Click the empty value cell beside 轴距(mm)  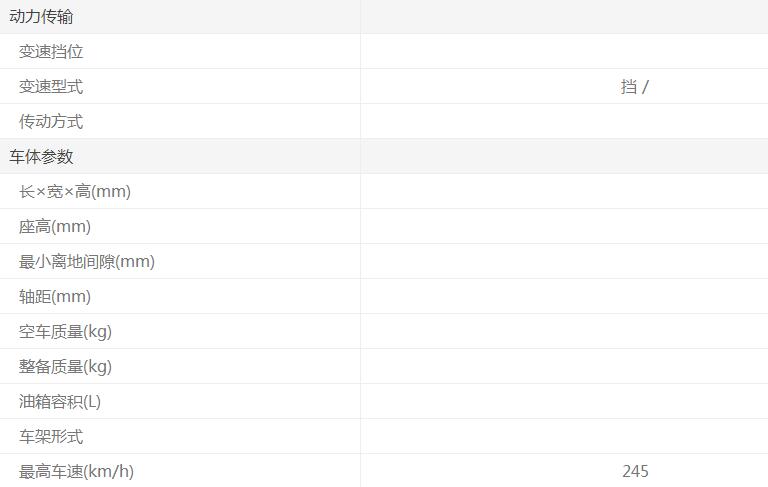pyautogui.click(x=564, y=297)
